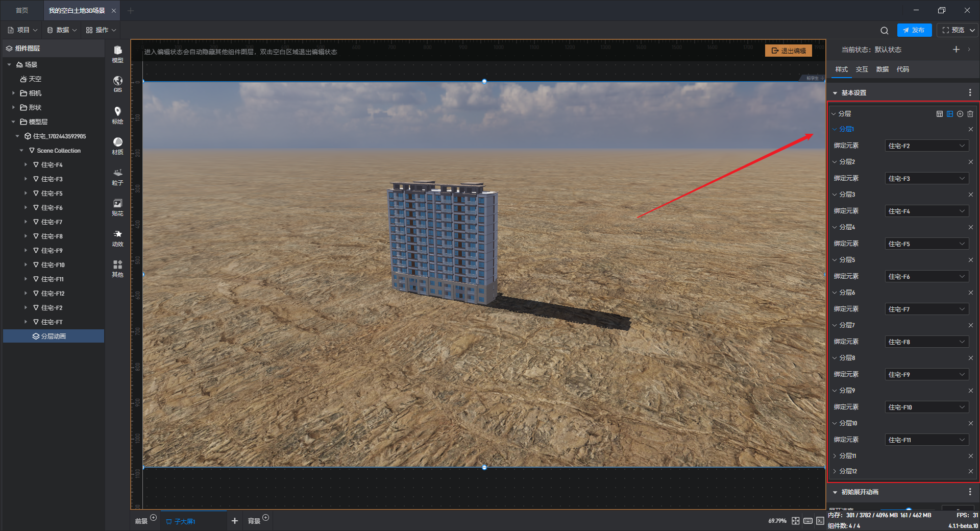This screenshot has width=980, height=531.
Task: Click the fit-to-screen icon beside zoom percentage
Action: 796,521
